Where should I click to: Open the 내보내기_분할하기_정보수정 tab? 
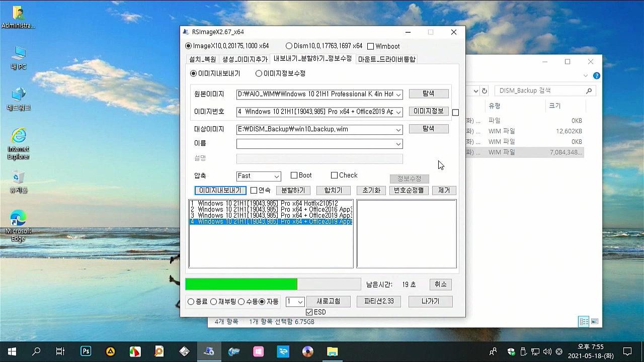[312, 59]
